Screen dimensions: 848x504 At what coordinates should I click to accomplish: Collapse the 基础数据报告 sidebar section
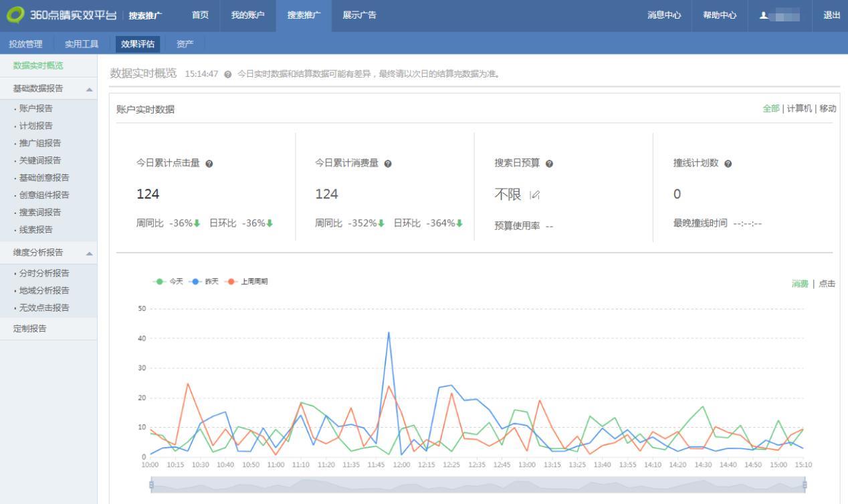coord(90,90)
